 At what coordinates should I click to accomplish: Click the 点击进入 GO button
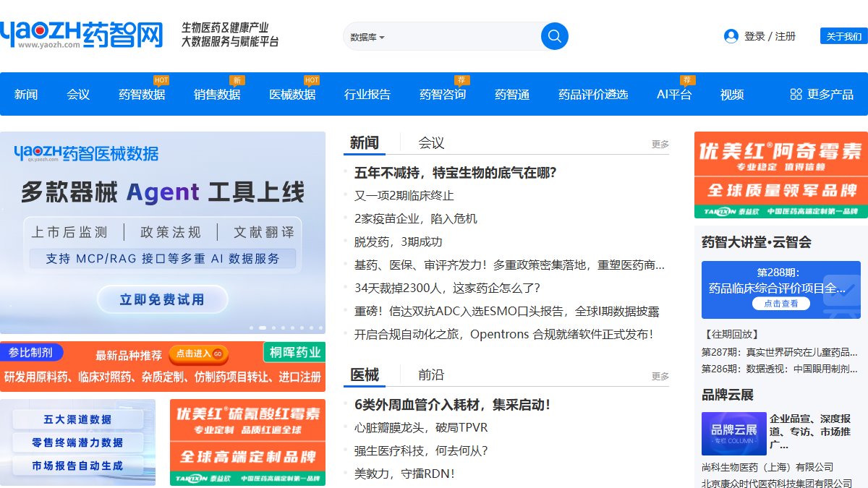(199, 354)
